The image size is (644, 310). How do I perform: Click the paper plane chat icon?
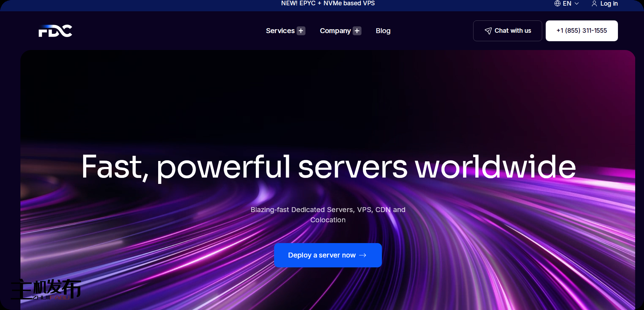click(488, 31)
